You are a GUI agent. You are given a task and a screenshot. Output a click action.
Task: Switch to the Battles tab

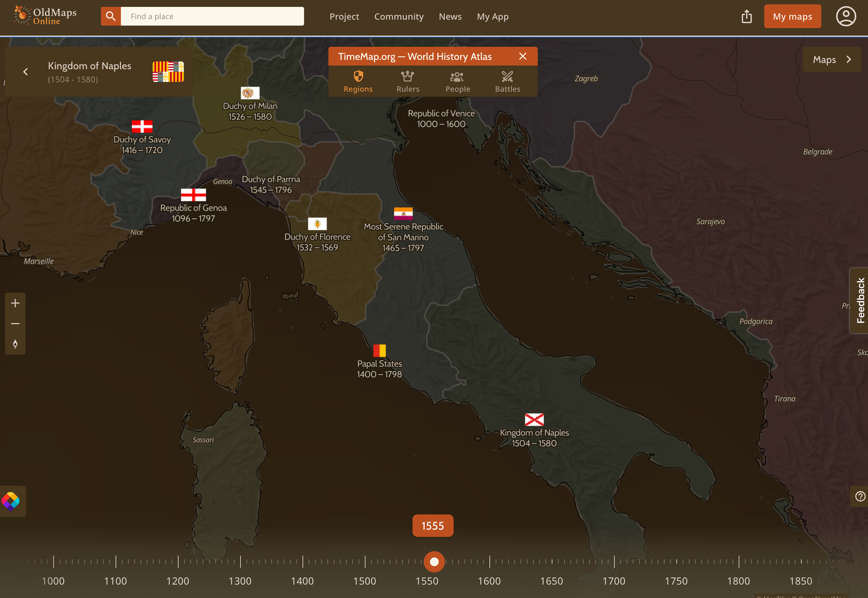pyautogui.click(x=507, y=82)
